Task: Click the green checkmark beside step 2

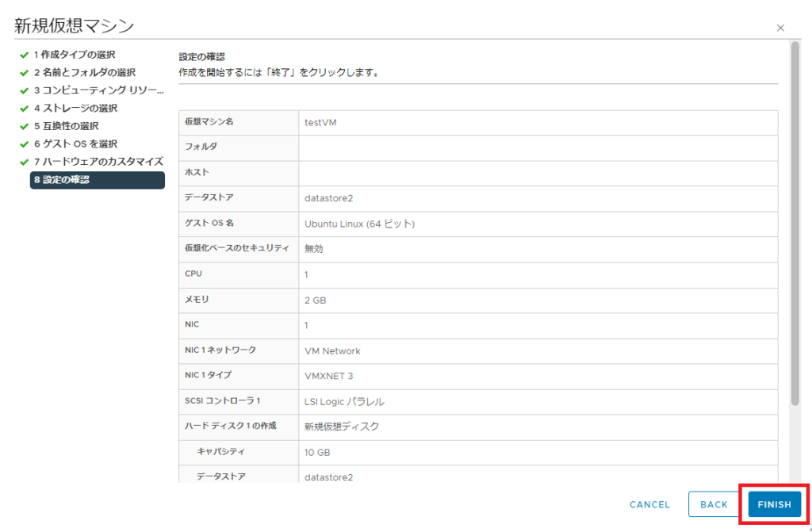Action: pyautogui.click(x=24, y=73)
